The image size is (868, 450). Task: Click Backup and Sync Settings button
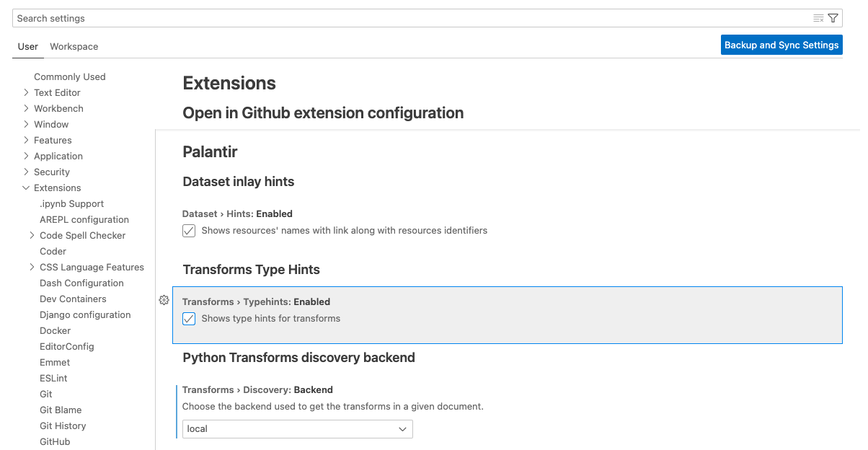pyautogui.click(x=781, y=45)
